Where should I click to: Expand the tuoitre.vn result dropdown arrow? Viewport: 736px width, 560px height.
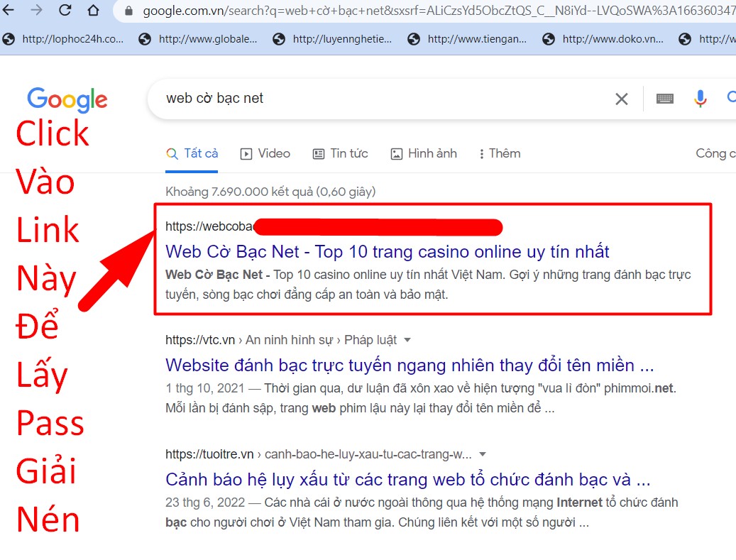[x=483, y=454]
